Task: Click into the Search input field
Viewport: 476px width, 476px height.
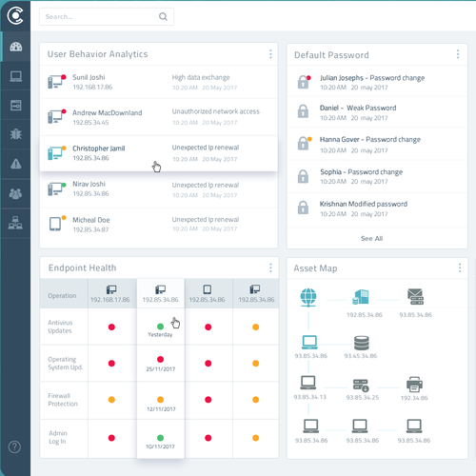Action: point(107,16)
